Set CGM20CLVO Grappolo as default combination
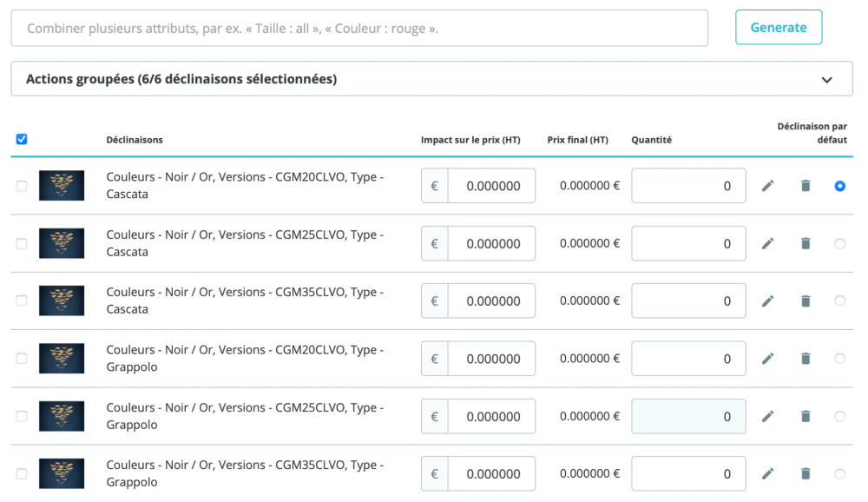868x502 pixels. (x=839, y=359)
